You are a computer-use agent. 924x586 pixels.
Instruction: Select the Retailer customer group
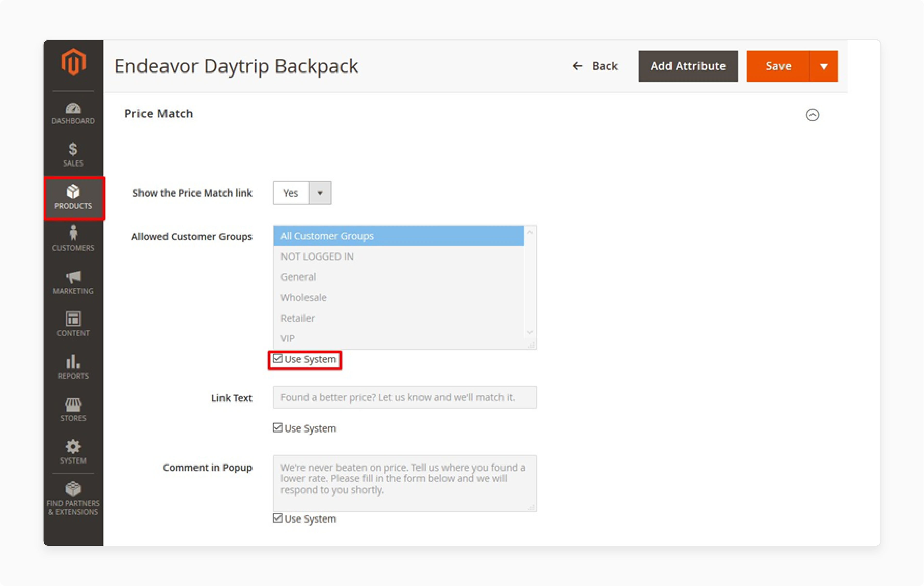coord(399,318)
